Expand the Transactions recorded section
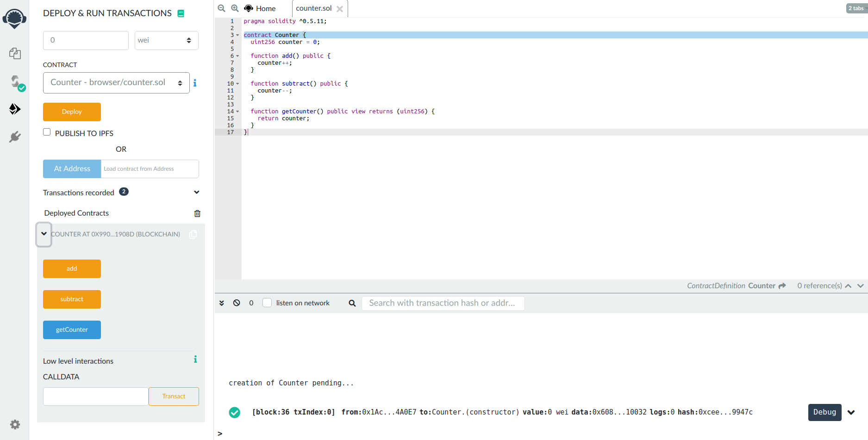The height and width of the screenshot is (440, 868). click(197, 192)
